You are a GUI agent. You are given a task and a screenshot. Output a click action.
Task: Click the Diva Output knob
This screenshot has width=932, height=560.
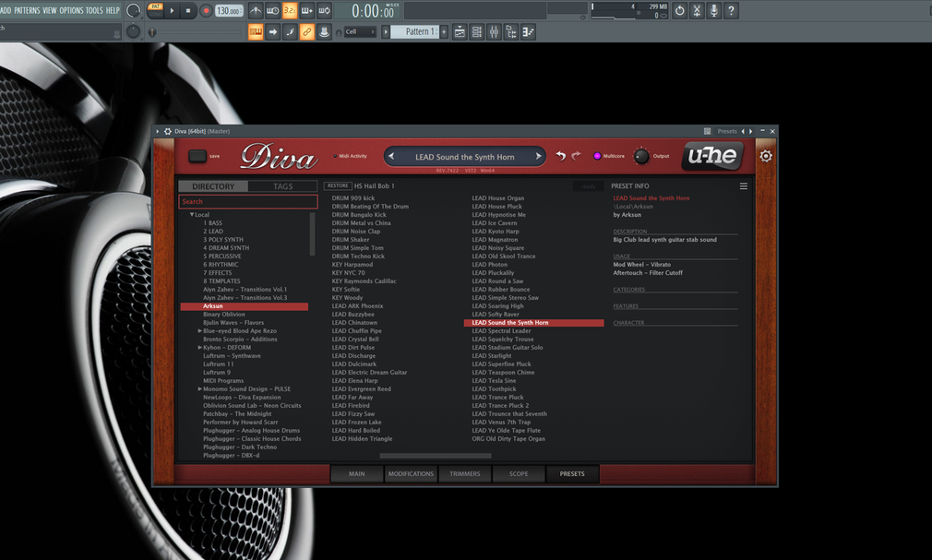pos(640,156)
